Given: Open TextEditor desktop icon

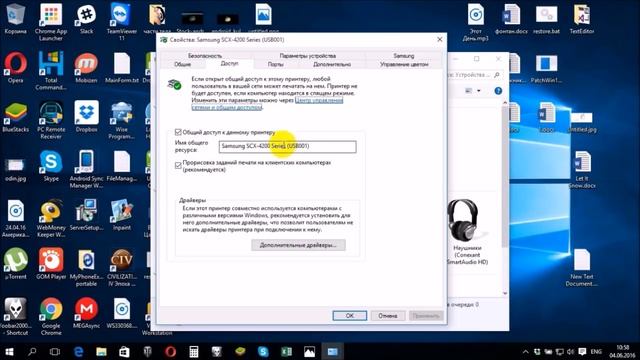Looking at the screenshot, I should pos(582,18).
